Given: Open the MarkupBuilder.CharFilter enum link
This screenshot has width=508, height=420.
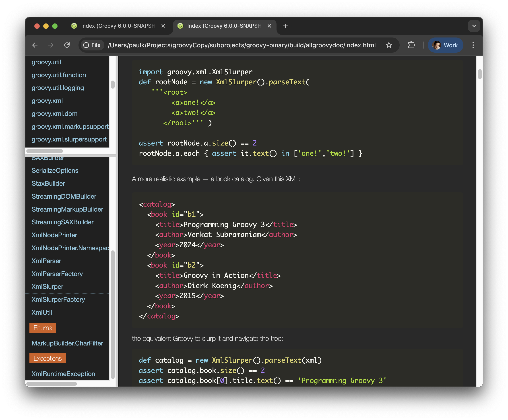Looking at the screenshot, I should click(x=67, y=343).
